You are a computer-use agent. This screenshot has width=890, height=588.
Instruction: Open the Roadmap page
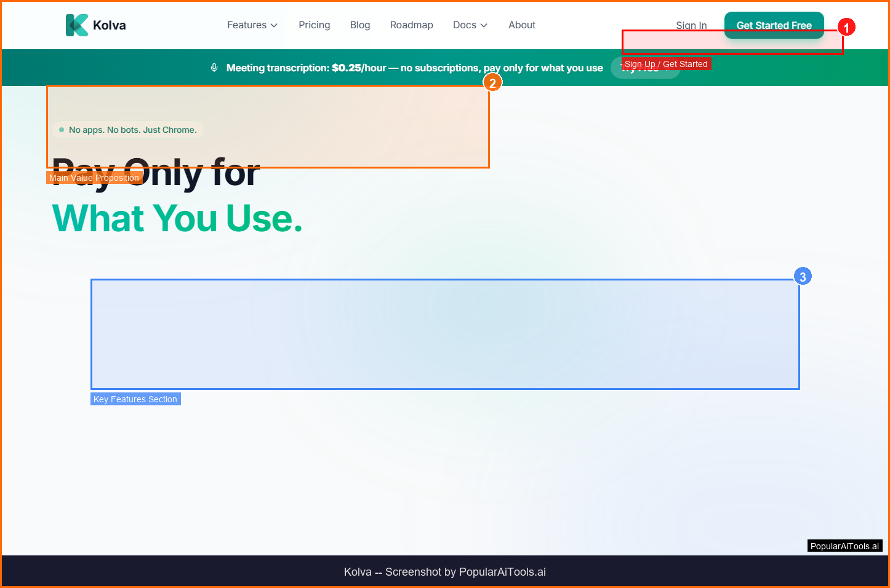[x=411, y=25]
